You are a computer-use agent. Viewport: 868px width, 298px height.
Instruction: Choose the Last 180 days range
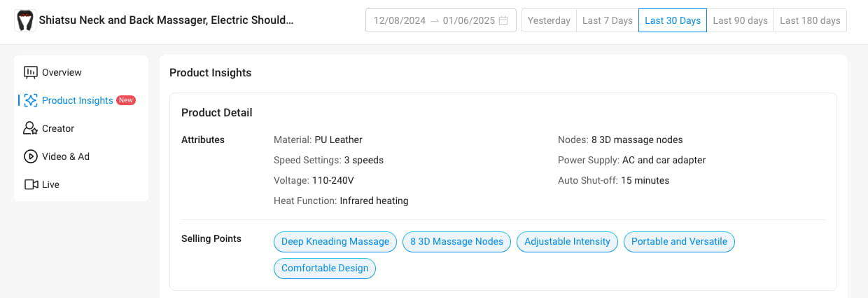click(x=810, y=20)
